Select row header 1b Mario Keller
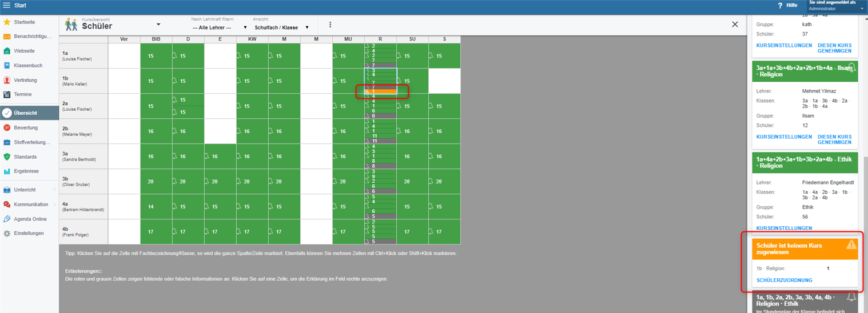 point(83,81)
